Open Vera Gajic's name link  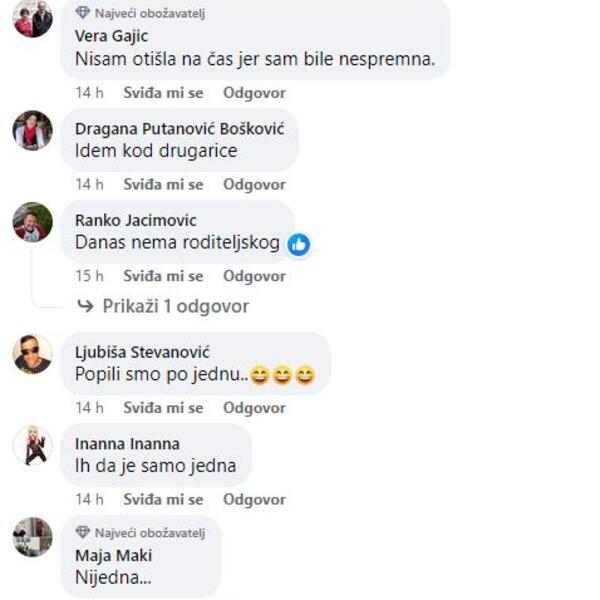click(111, 36)
